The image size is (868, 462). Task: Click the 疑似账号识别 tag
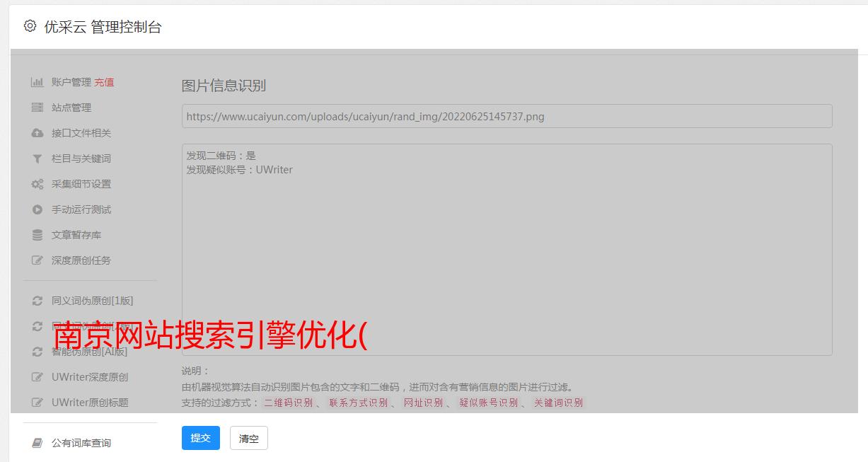click(x=489, y=403)
